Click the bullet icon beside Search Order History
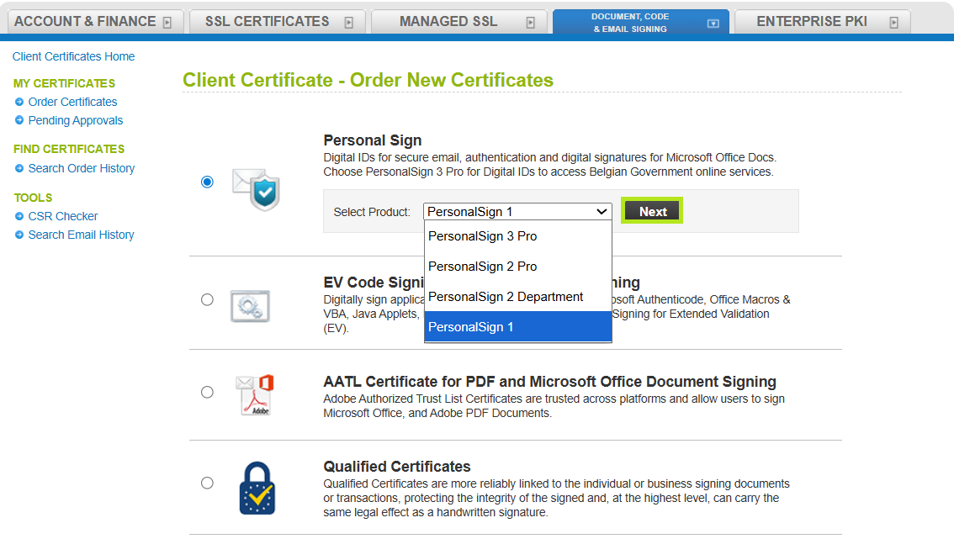954x560 pixels. tap(19, 168)
